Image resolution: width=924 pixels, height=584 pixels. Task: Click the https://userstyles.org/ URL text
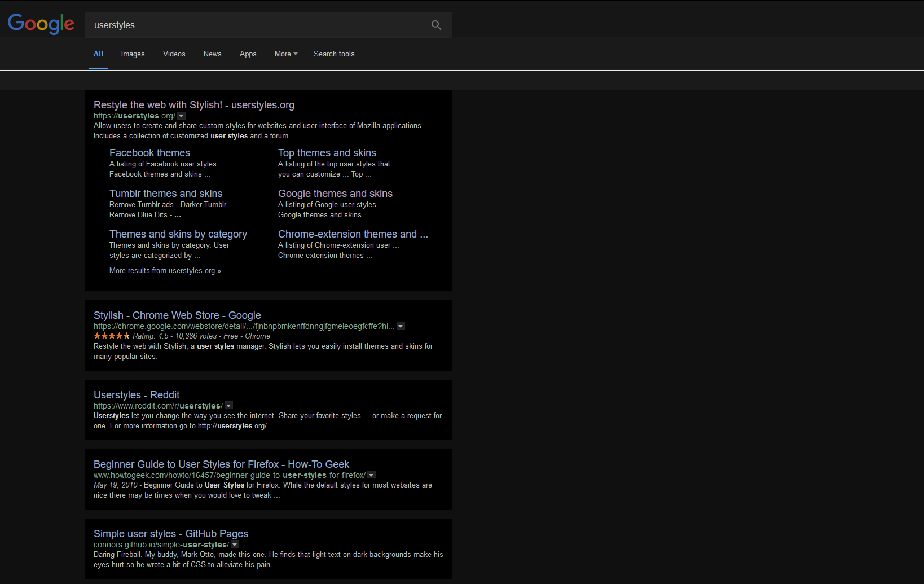tap(134, 116)
